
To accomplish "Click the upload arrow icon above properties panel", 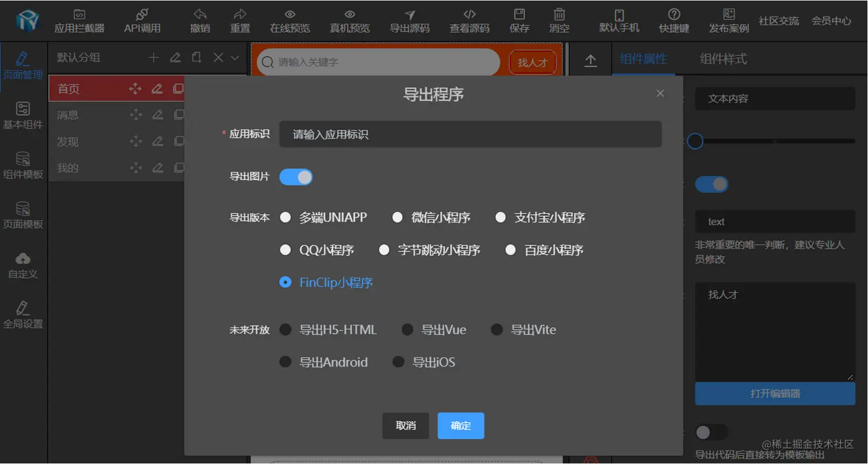I will point(590,60).
